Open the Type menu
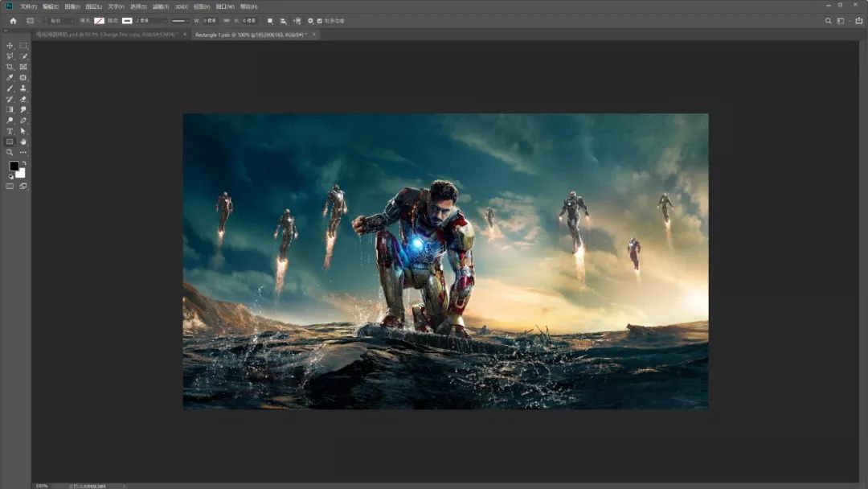The width and height of the screenshot is (868, 489). (117, 6)
